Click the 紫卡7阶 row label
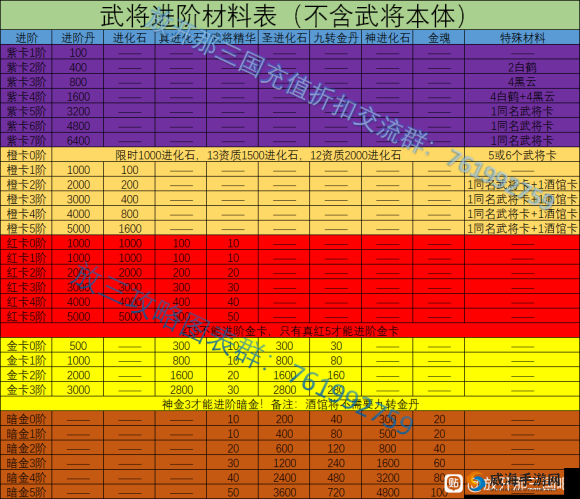 pyautogui.click(x=26, y=141)
